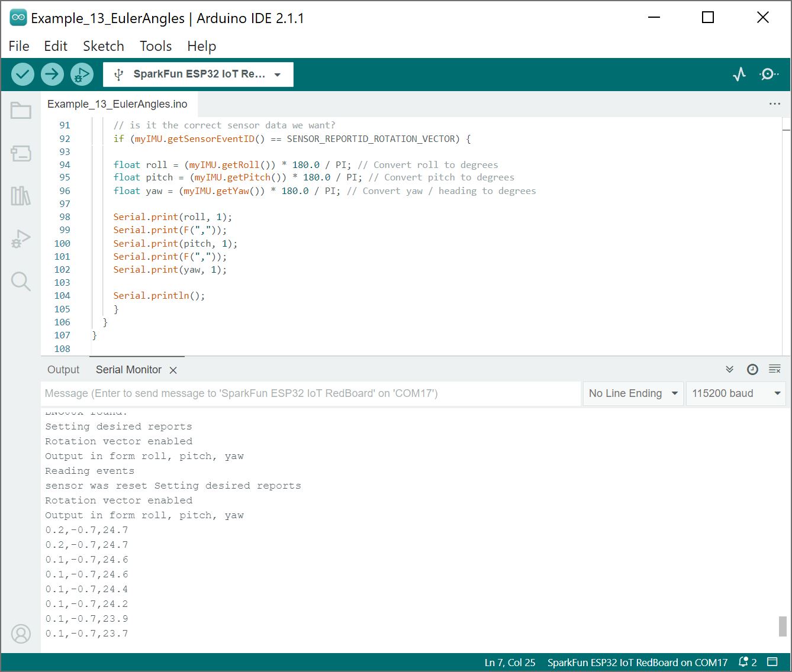Close the Arduino IDE window
Viewport: 792px width, 672px height.
point(763,18)
